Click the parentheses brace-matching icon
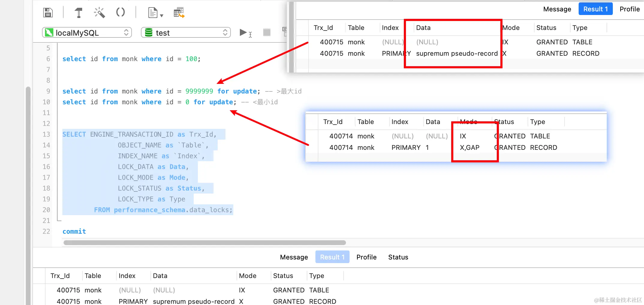 120,12
